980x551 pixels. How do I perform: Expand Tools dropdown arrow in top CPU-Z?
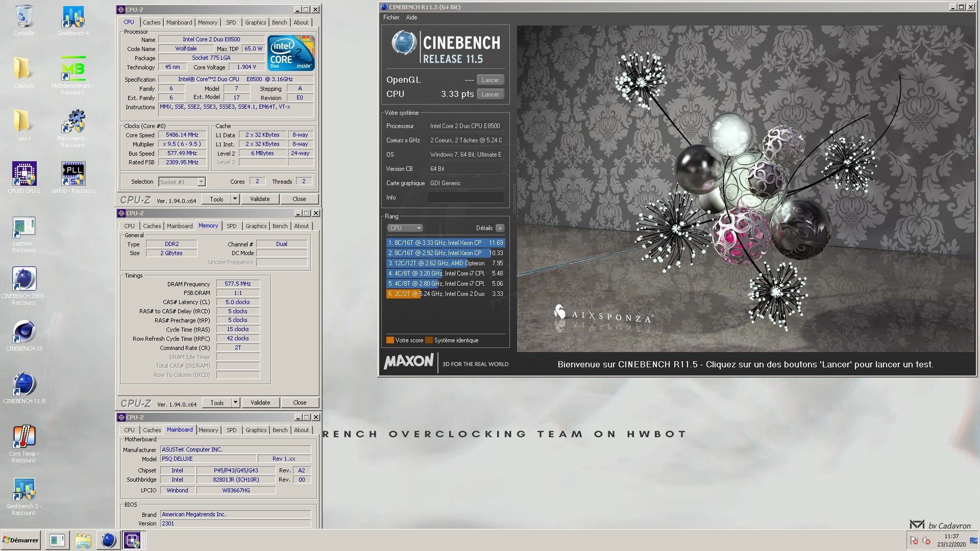click(x=235, y=199)
